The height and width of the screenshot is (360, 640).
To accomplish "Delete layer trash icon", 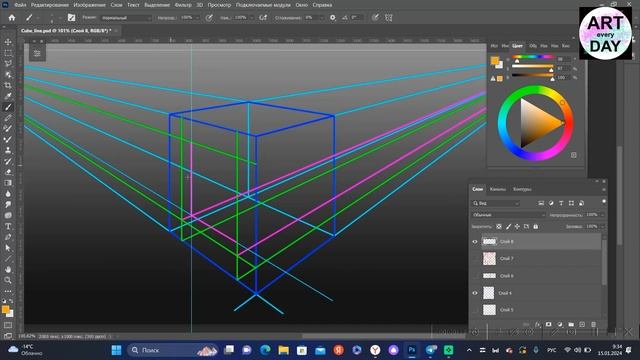I will (x=593, y=324).
